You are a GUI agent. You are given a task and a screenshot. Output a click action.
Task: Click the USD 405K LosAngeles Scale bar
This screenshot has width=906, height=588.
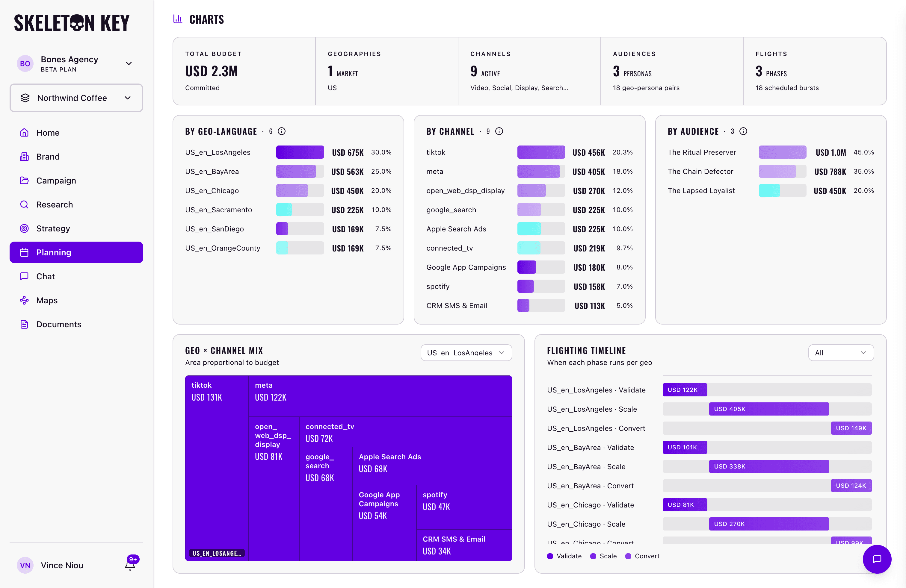click(768, 409)
